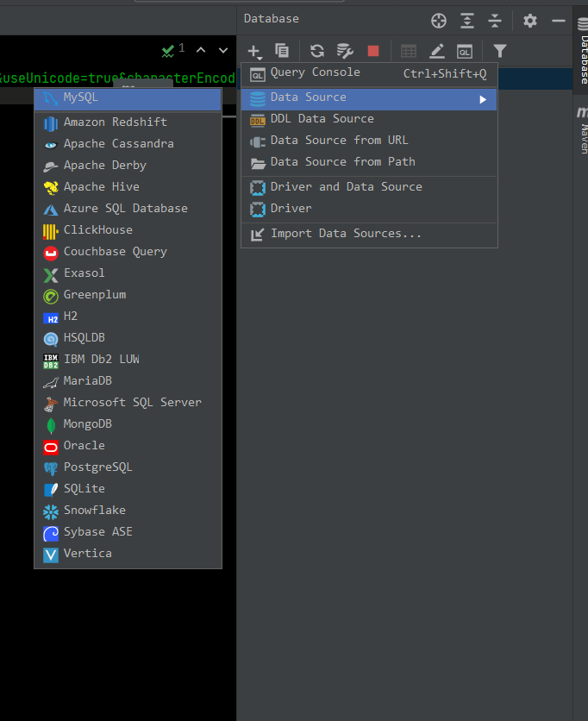Select Driver and Data Source
The height and width of the screenshot is (721, 588).
[x=369, y=187]
